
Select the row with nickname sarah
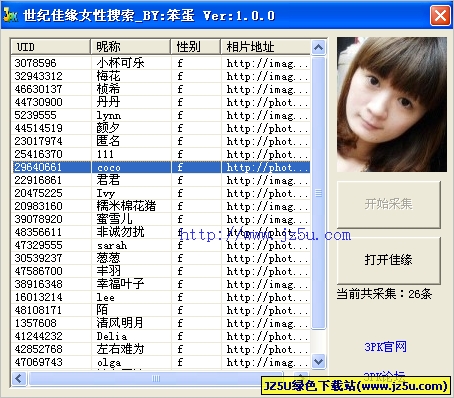point(161,245)
